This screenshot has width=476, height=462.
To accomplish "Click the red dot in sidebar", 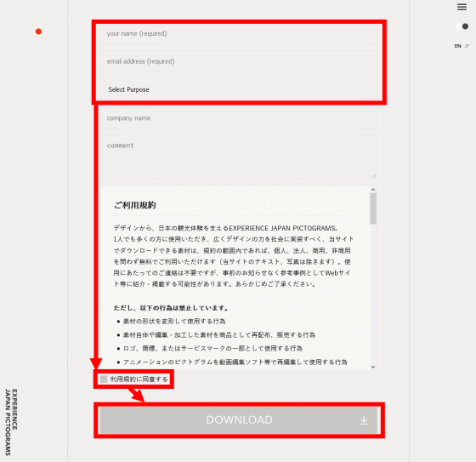I will (x=38, y=31).
